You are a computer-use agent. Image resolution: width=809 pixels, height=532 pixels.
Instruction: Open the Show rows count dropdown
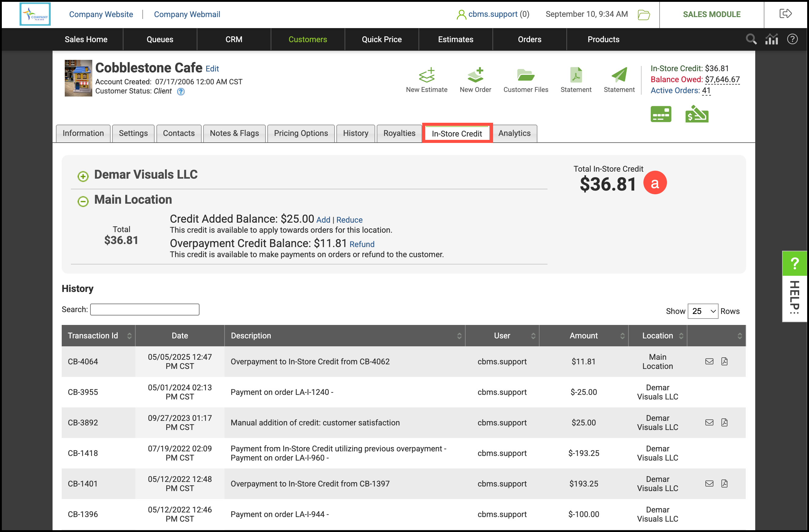tap(702, 311)
